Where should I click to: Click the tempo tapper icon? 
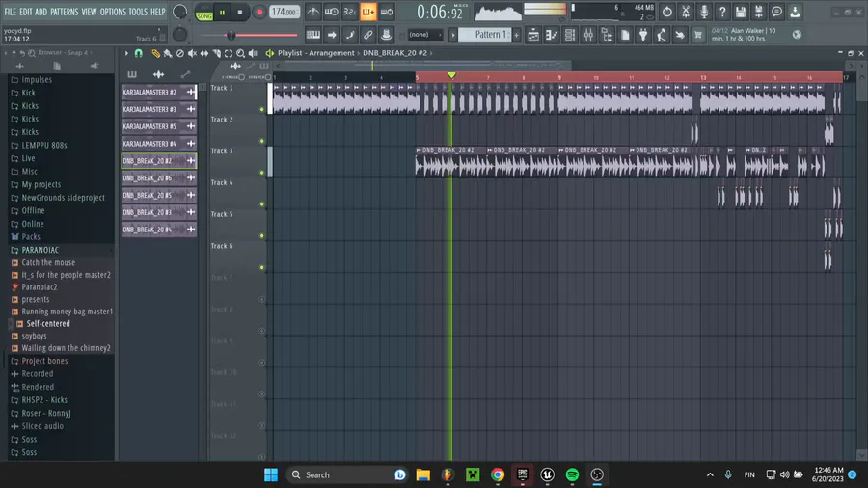(x=662, y=35)
